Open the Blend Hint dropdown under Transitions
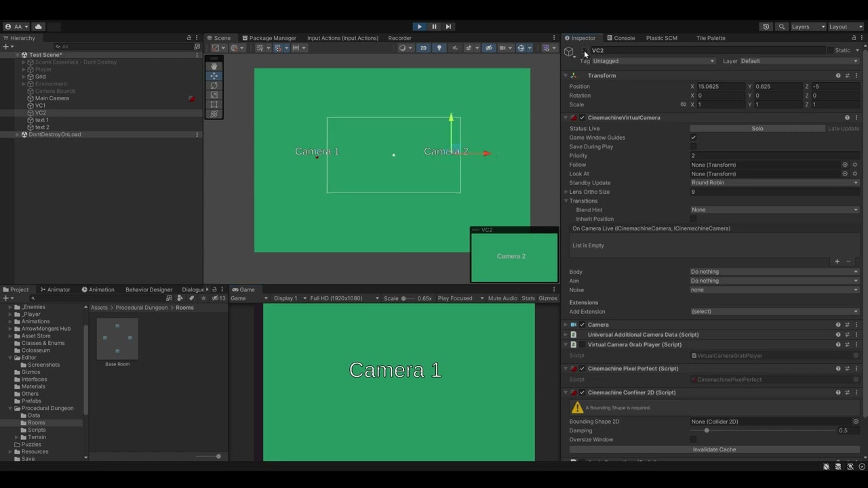This screenshot has height=488, width=868. tap(773, 209)
